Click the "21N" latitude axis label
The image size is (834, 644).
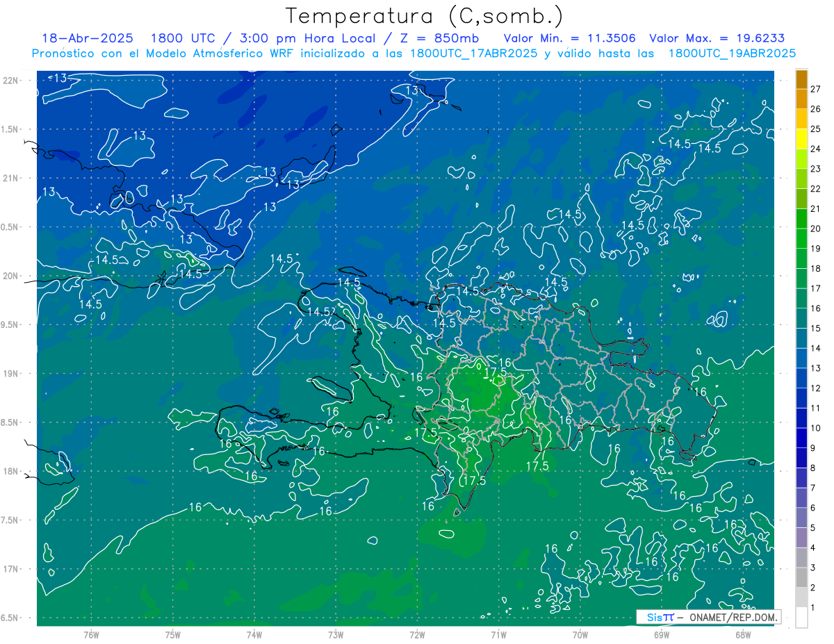tap(10, 178)
